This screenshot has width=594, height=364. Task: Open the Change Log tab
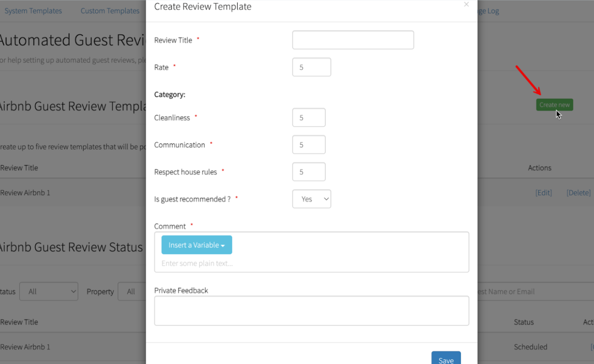488,11
